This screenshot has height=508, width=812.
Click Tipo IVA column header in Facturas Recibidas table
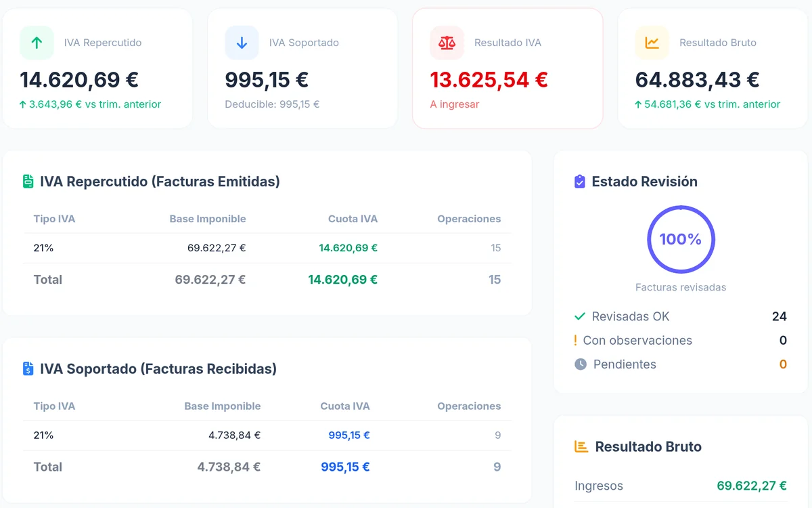pyautogui.click(x=54, y=406)
